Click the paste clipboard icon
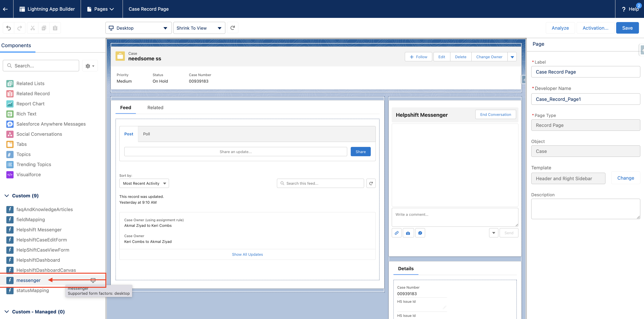Image resolution: width=644 pixels, height=319 pixels. 55,28
